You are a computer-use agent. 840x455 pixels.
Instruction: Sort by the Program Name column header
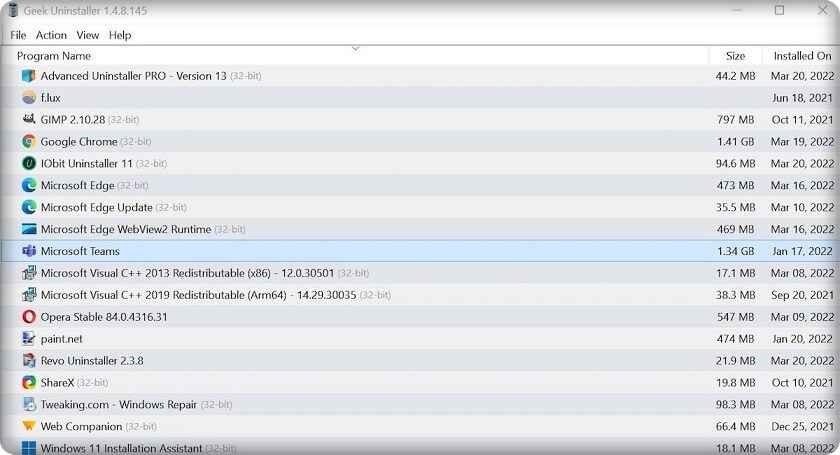coord(54,56)
